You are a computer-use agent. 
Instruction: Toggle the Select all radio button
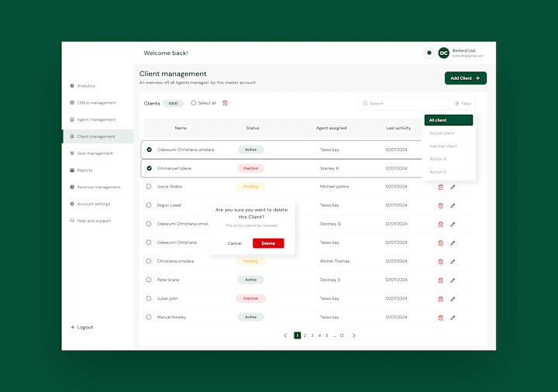tap(193, 103)
